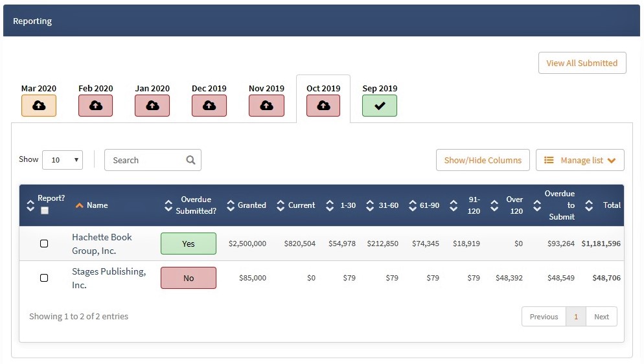The width and height of the screenshot is (644, 364).
Task: Sort by the Current column arrows
Action: [281, 205]
